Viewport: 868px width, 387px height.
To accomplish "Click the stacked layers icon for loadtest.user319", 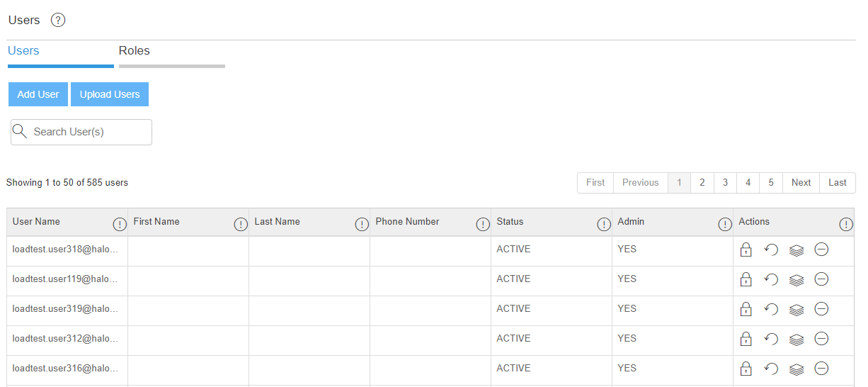I will click(796, 309).
